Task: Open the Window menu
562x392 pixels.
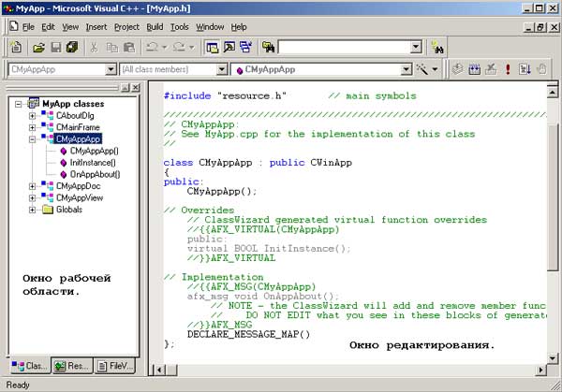Action: pyautogui.click(x=210, y=27)
